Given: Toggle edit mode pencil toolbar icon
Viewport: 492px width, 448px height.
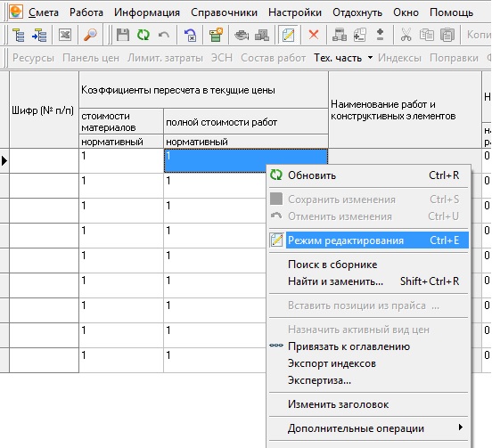Looking at the screenshot, I should pos(289,35).
